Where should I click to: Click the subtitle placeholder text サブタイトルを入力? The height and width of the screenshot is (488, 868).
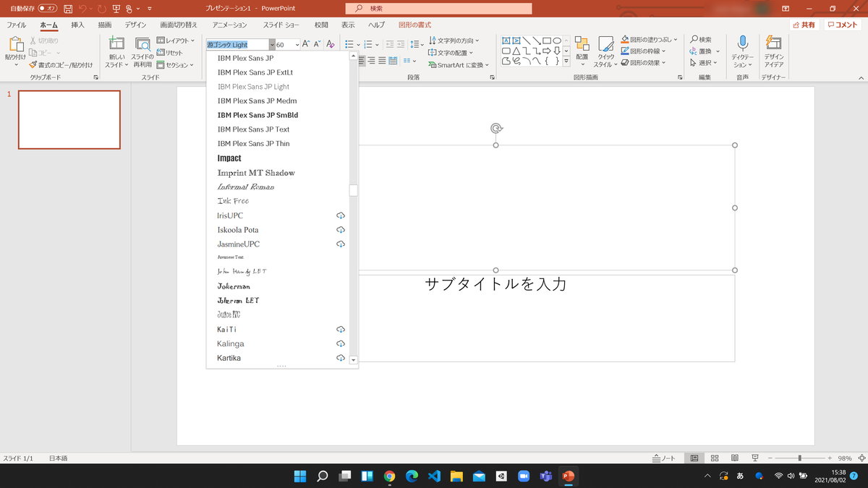pos(495,284)
